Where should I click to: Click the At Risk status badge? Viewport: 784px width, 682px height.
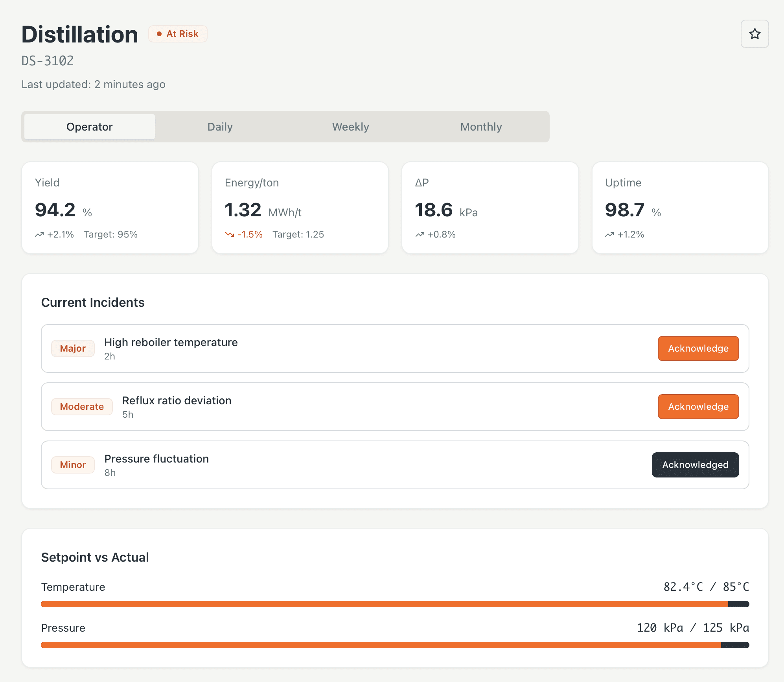click(x=178, y=34)
